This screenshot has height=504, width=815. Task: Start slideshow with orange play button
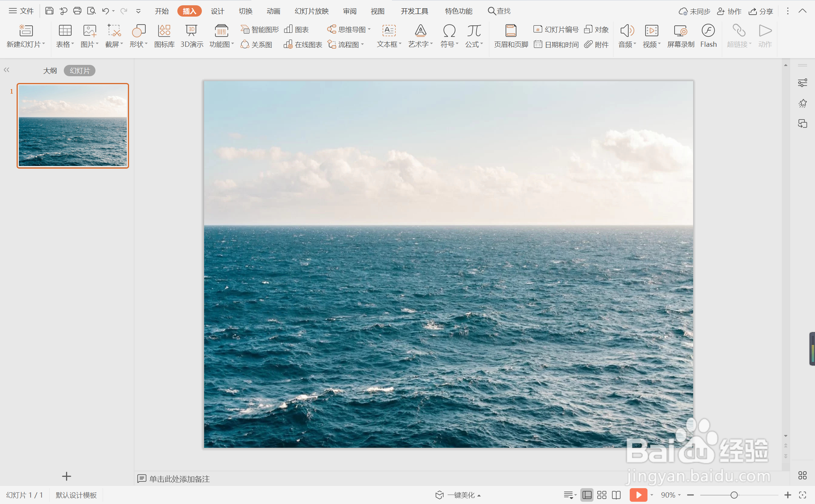pyautogui.click(x=638, y=495)
